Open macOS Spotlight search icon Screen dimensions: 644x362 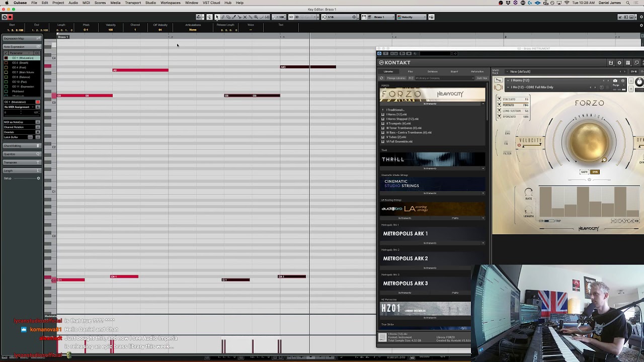(628, 3)
